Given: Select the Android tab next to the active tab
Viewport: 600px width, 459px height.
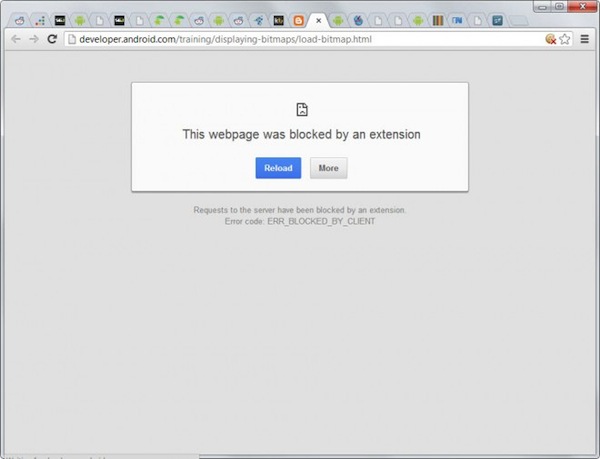Looking at the screenshot, I should [338, 21].
